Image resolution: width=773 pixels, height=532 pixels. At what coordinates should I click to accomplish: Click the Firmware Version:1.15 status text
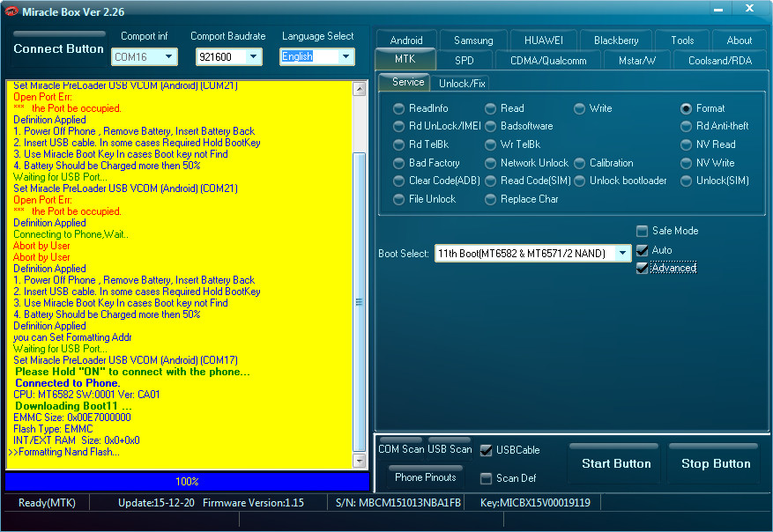pos(253,503)
